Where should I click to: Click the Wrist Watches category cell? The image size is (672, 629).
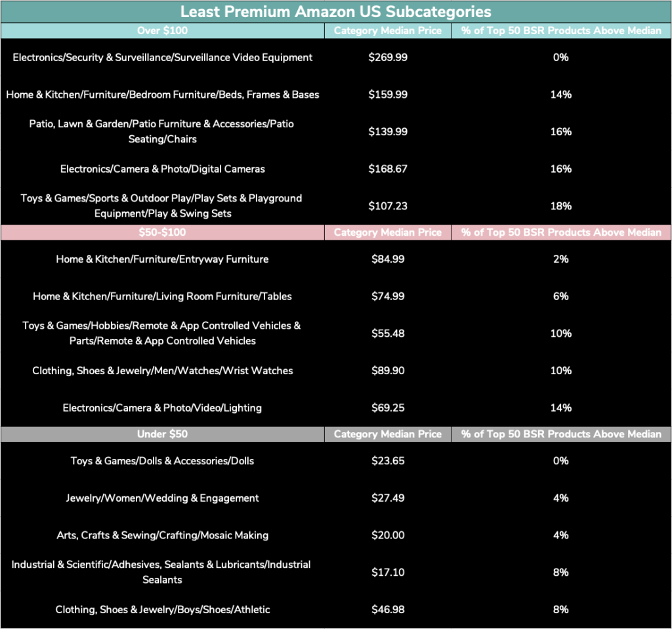tap(162, 371)
